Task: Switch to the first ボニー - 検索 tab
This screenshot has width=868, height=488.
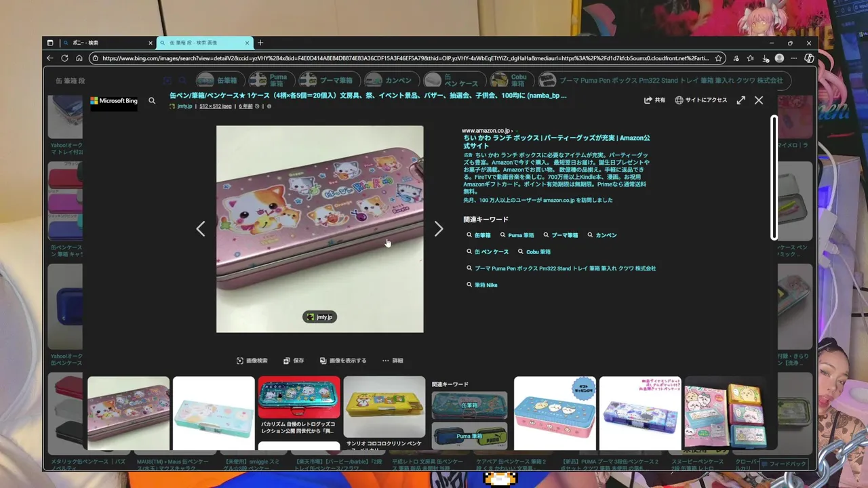Action: pyautogui.click(x=107, y=43)
